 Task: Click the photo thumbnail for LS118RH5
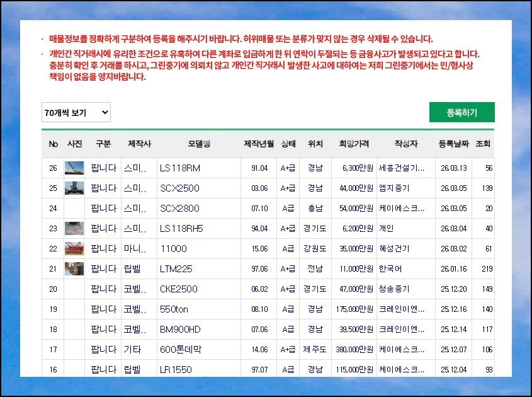pos(74,228)
